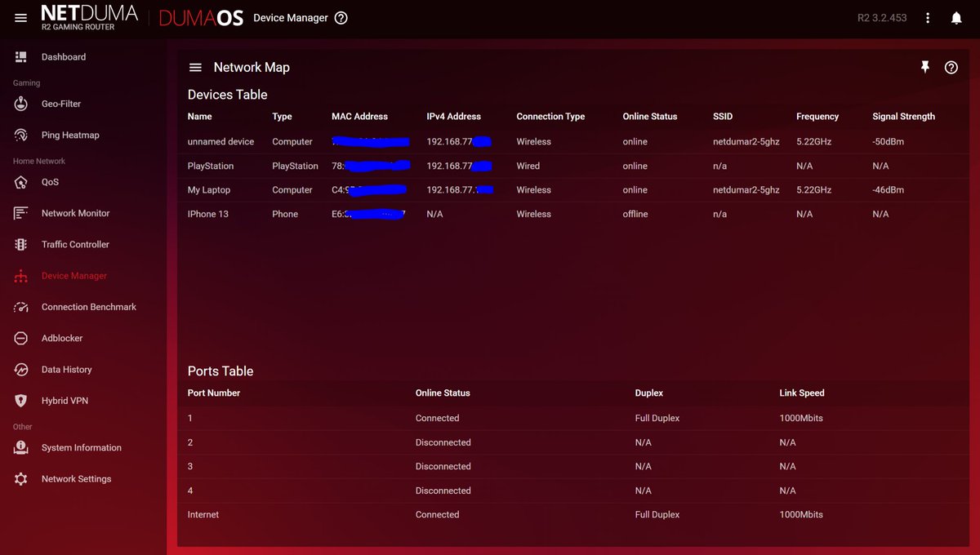Open System Information page
980x555 pixels.
tap(82, 447)
